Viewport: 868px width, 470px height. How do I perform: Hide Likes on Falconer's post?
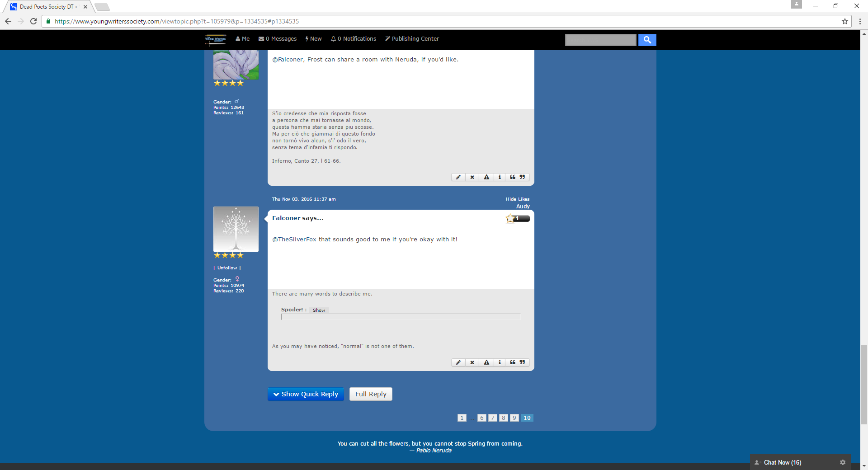click(518, 199)
